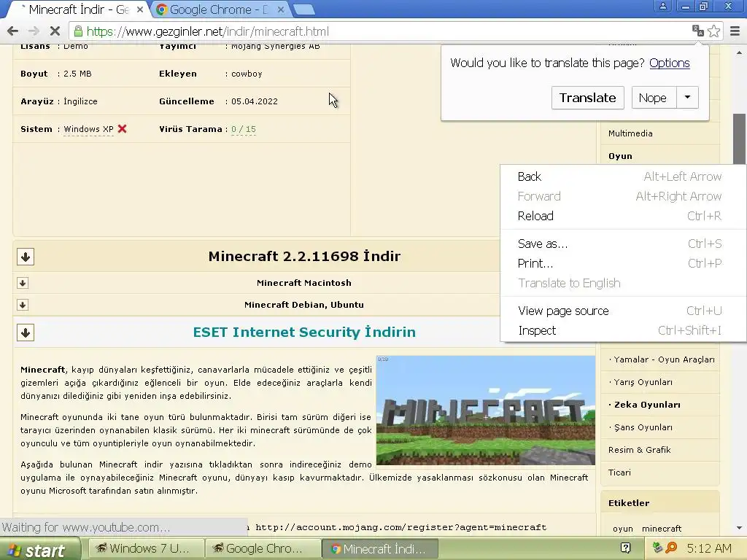Click the browser back arrow
Screen dimensions: 747x560
tap(13, 31)
